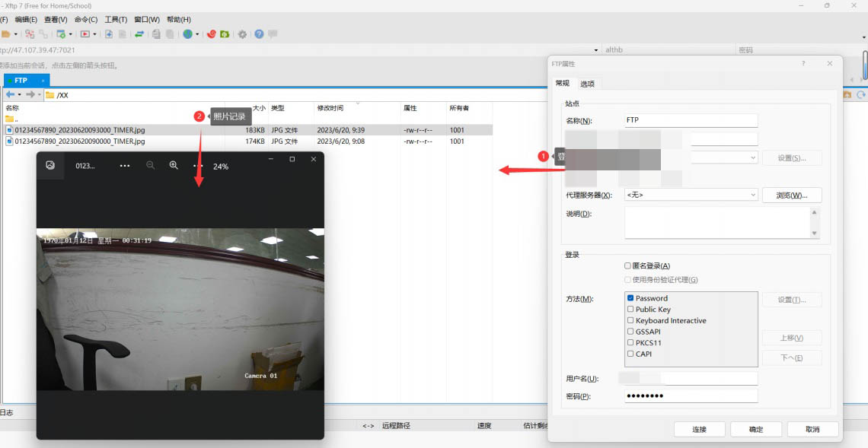Click the back navigation arrow
868x448 pixels.
10,94
